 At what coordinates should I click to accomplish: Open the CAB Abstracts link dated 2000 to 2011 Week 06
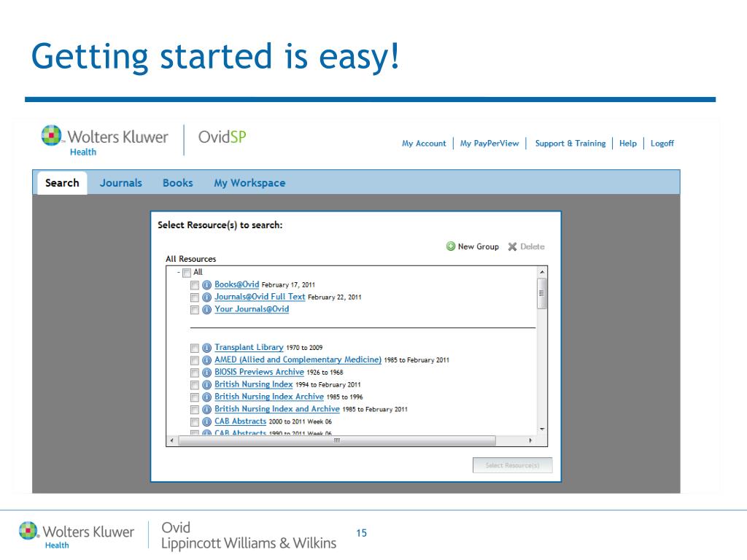click(x=240, y=421)
